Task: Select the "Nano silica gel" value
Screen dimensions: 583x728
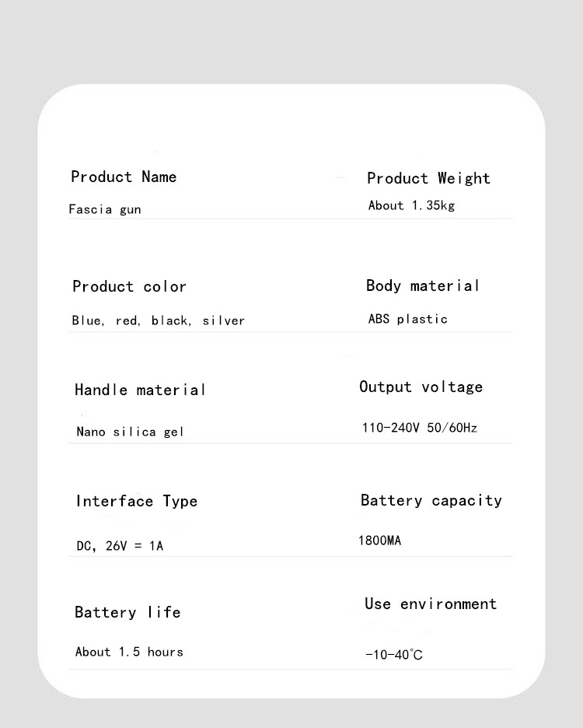Action: 130,432
